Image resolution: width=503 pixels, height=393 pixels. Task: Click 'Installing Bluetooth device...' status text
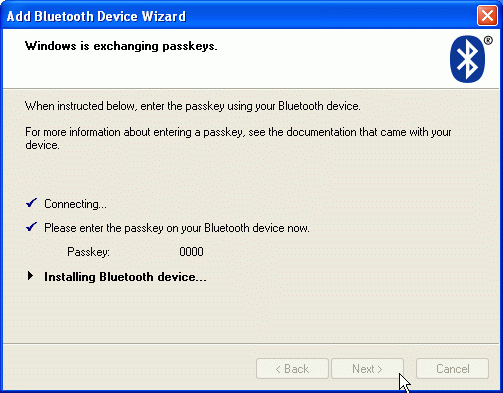tap(125, 277)
